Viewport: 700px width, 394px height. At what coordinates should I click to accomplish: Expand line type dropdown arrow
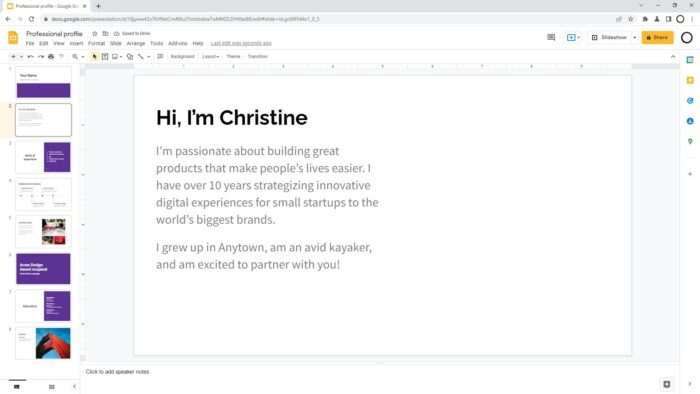pyautogui.click(x=148, y=57)
